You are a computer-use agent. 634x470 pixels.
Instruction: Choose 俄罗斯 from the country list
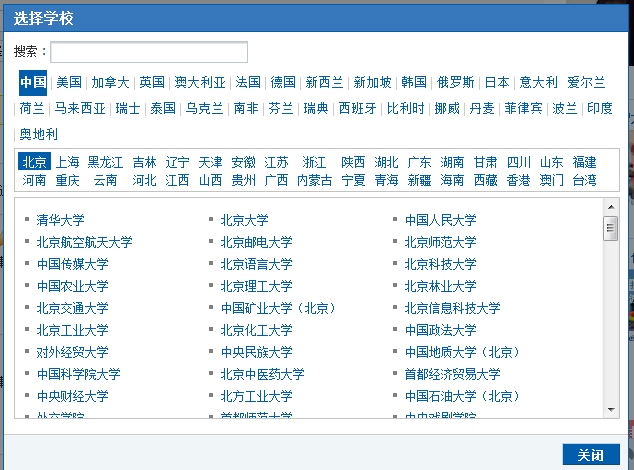pyautogui.click(x=455, y=83)
